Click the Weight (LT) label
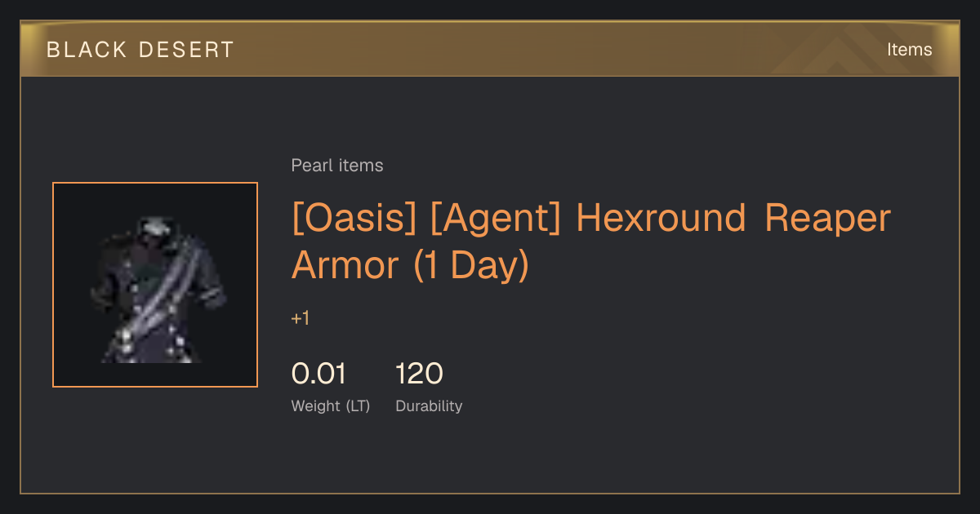980x514 pixels. pyautogui.click(x=331, y=406)
